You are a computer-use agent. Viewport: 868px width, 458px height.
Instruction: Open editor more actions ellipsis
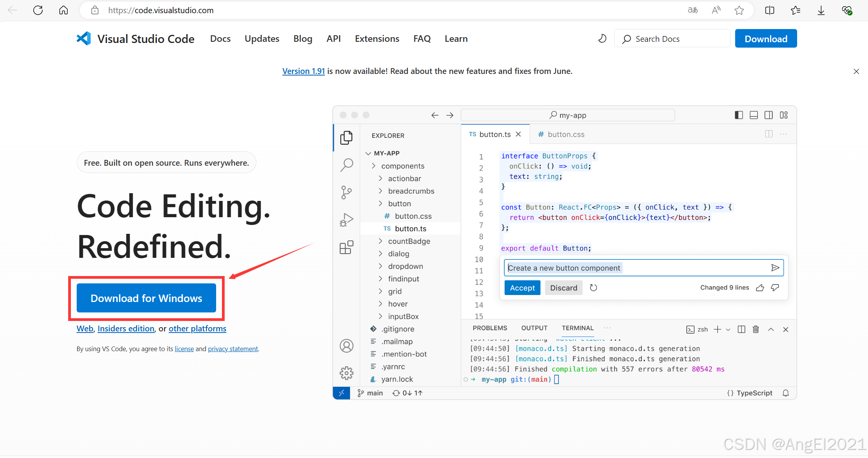[784, 134]
